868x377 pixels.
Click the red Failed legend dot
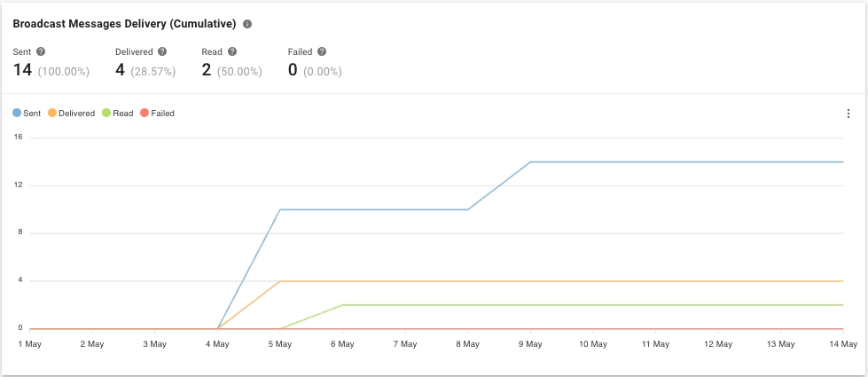coord(145,114)
